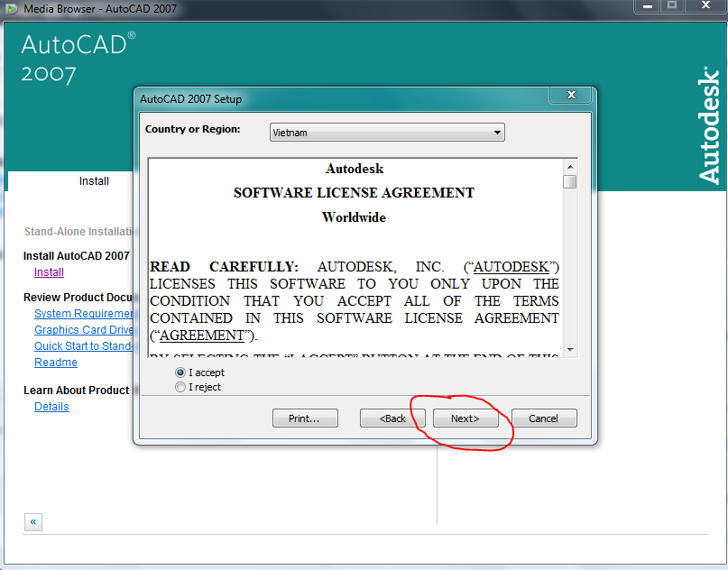The height and width of the screenshot is (570, 728).
Task: Open the Install link under Install AutoCAD 2007
Action: (x=49, y=271)
